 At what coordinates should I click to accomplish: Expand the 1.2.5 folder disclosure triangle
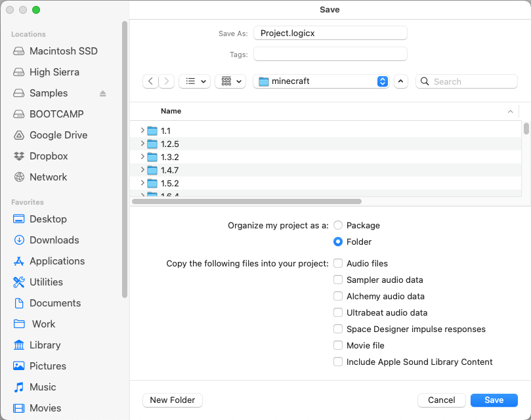click(142, 144)
